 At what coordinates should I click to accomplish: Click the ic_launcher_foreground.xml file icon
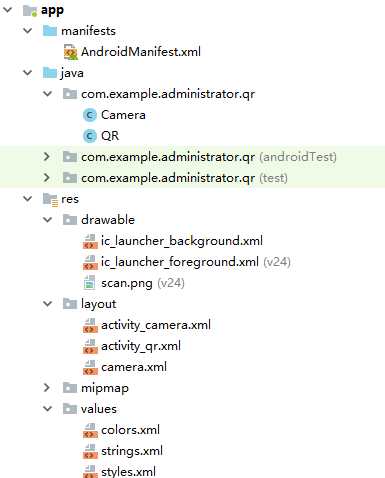pyautogui.click(x=90, y=262)
